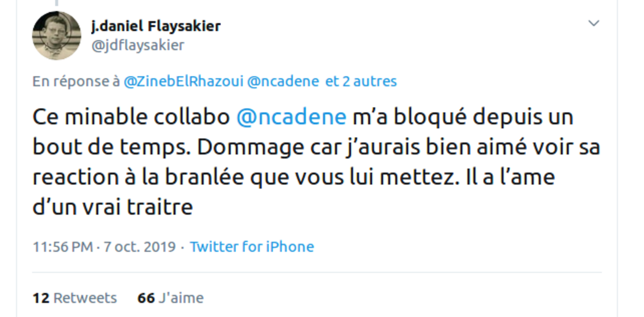
Task: Open the 11:56 PM timestamp link
Action: (63, 247)
